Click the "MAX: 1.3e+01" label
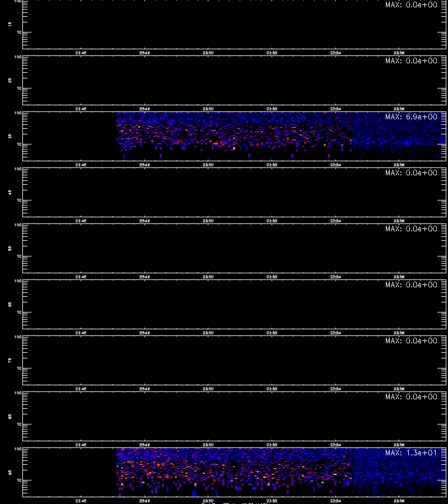The image size is (448, 504). coord(411,452)
